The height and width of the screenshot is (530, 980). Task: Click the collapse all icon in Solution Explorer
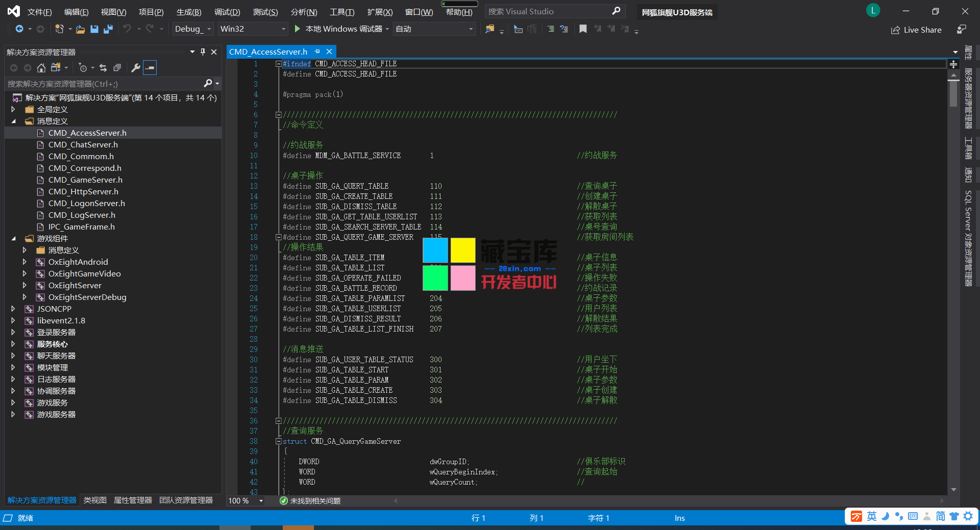pyautogui.click(x=117, y=67)
